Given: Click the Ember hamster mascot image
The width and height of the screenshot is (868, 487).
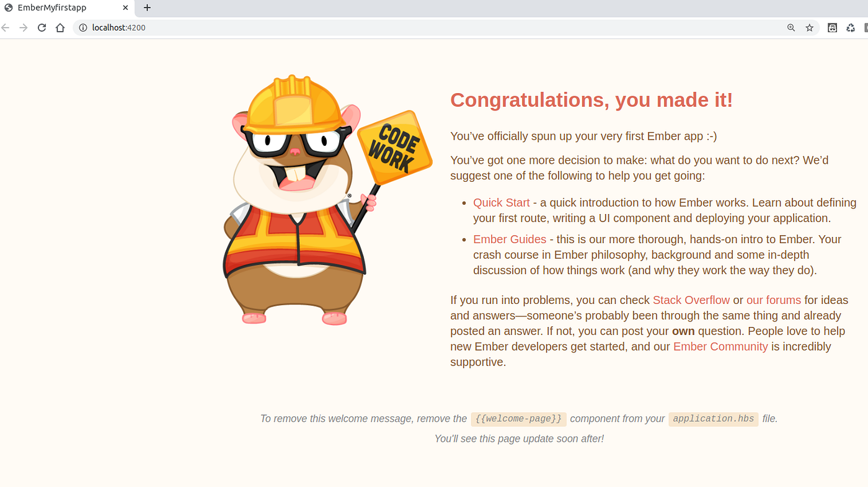Looking at the screenshot, I should coord(327,199).
